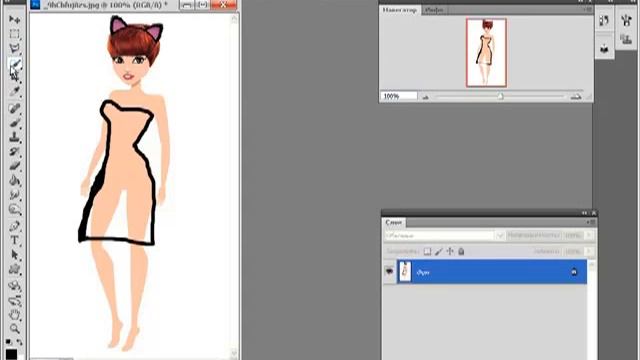Image resolution: width=640 pixels, height=360 pixels.
Task: Open the layer blend mode dropdown
Action: tap(444, 236)
